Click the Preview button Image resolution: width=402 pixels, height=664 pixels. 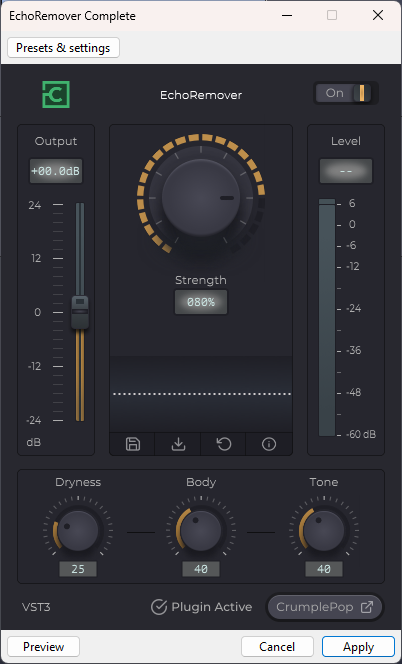44,647
